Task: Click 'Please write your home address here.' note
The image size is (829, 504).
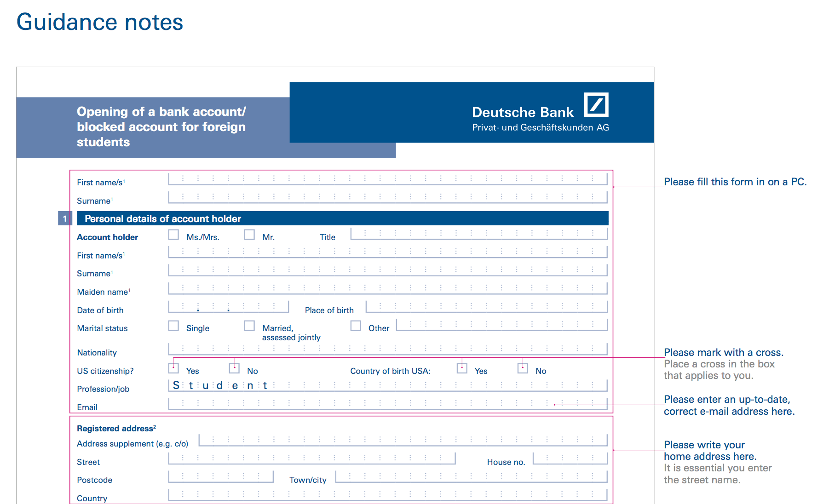Action: tap(710, 451)
